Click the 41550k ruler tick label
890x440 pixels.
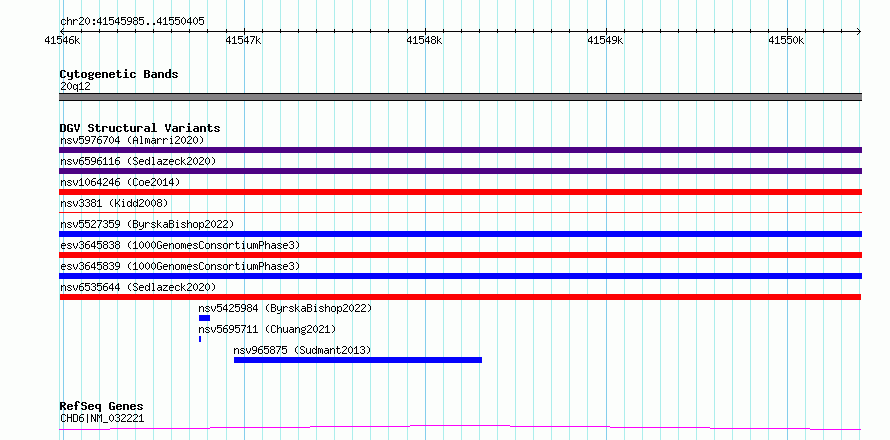pyautogui.click(x=786, y=40)
